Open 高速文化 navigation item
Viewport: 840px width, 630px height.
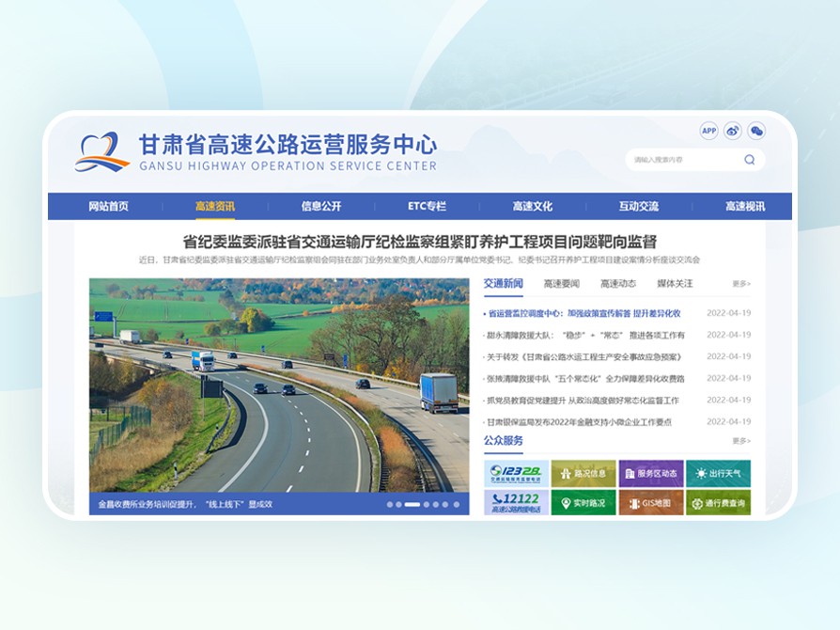tap(532, 207)
